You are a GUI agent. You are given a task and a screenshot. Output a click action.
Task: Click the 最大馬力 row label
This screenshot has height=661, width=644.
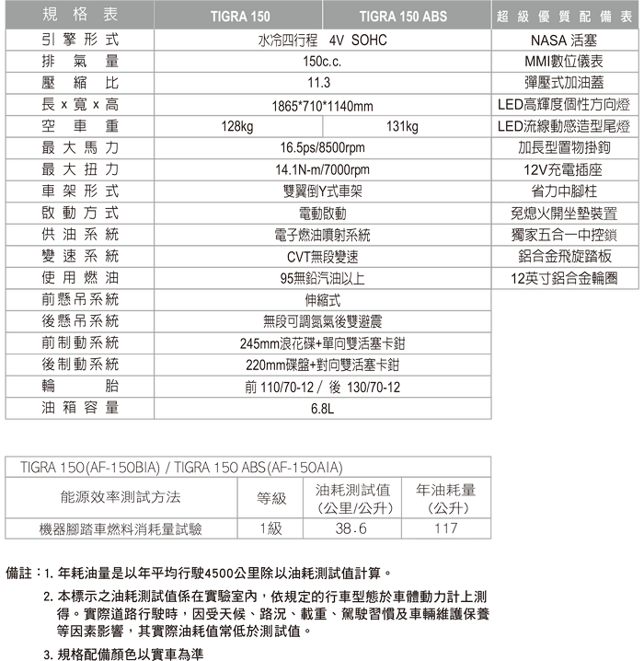80,148
